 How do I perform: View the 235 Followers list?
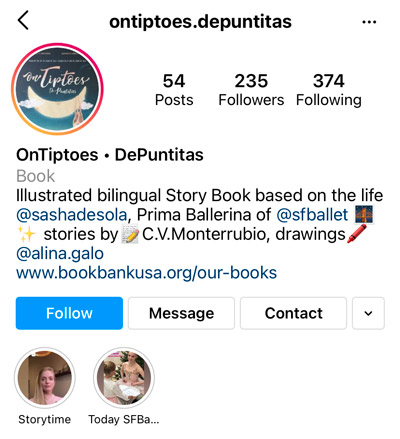pyautogui.click(x=251, y=90)
